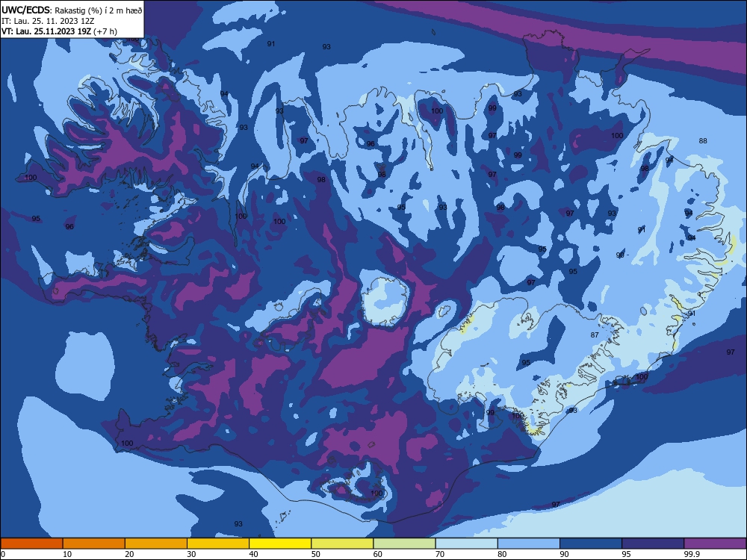Click the 50–60 pale yellow legend swatch

342,544
